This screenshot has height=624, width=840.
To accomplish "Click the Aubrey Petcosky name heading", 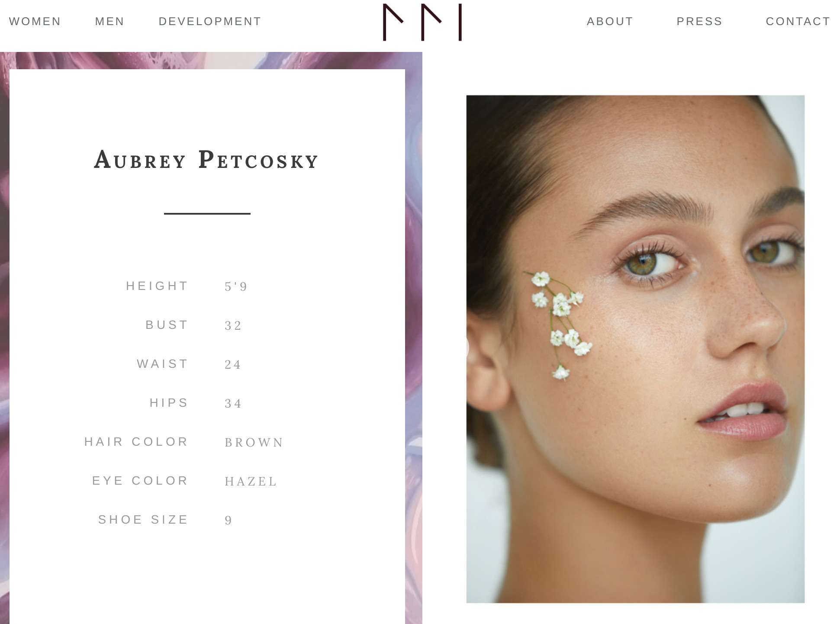I will pyautogui.click(x=206, y=160).
